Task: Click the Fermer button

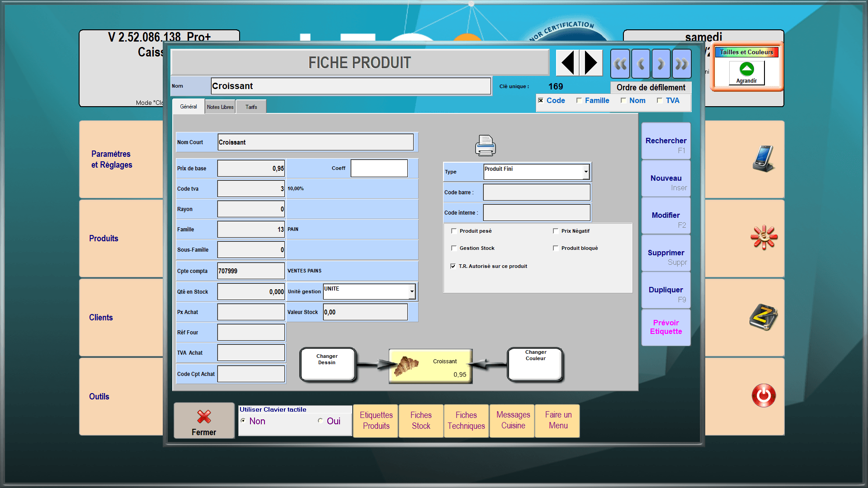Action: (204, 421)
